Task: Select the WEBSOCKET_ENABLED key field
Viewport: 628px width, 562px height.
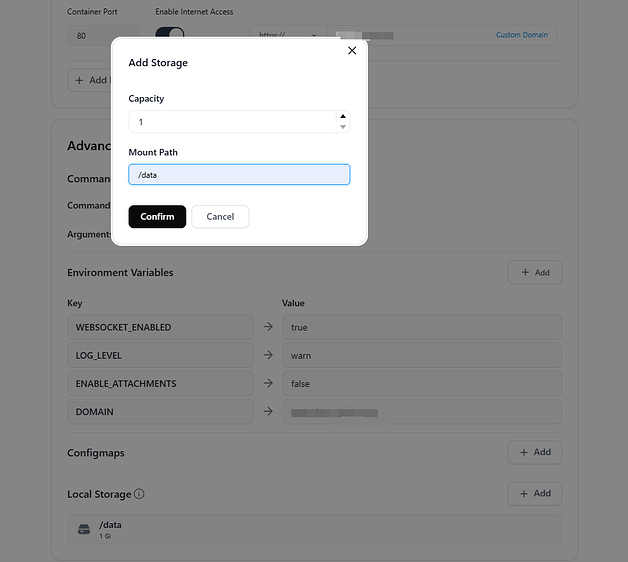Action: (160, 327)
